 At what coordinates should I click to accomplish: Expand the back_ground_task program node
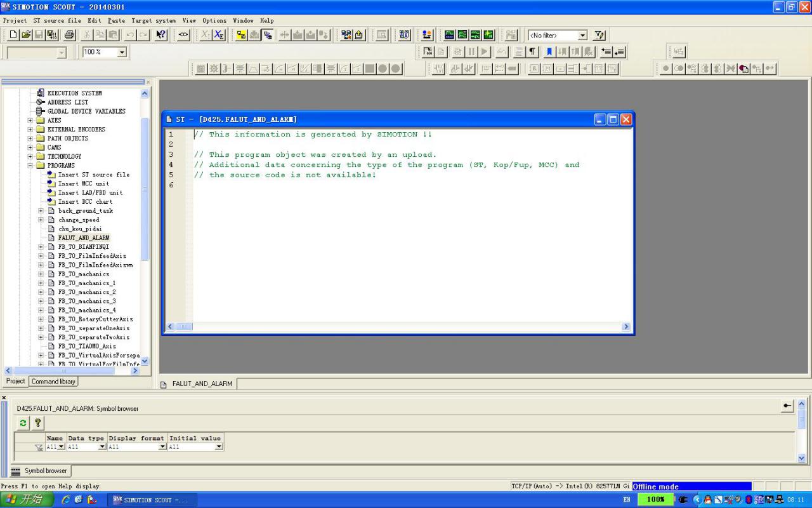point(41,211)
